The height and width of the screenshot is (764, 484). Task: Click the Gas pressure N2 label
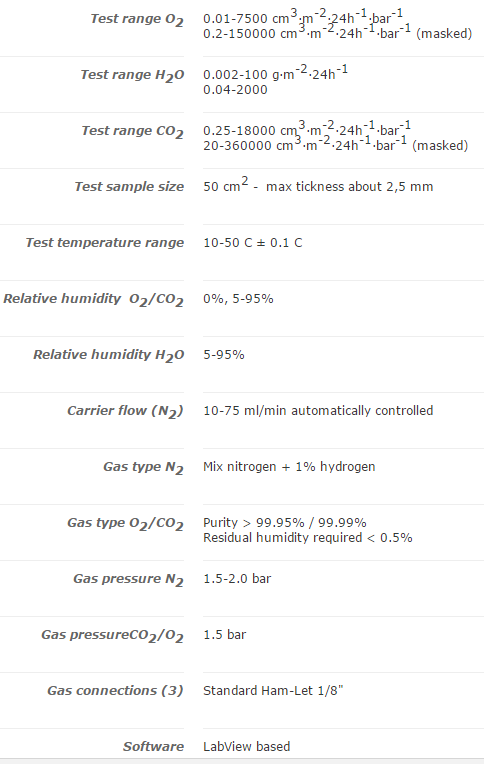click(128, 579)
